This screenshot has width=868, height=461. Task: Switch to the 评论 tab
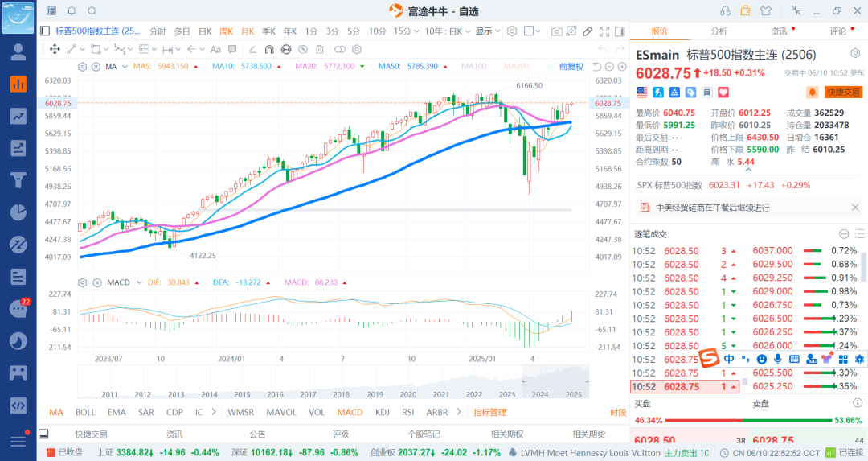click(838, 31)
